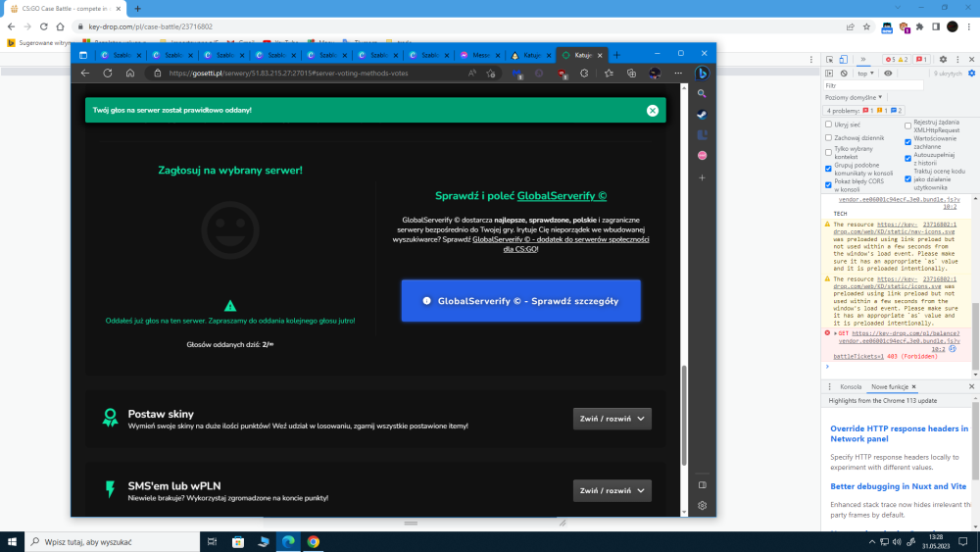Open Microsoft Store from taskbar
The height and width of the screenshot is (552, 980).
[x=238, y=542]
